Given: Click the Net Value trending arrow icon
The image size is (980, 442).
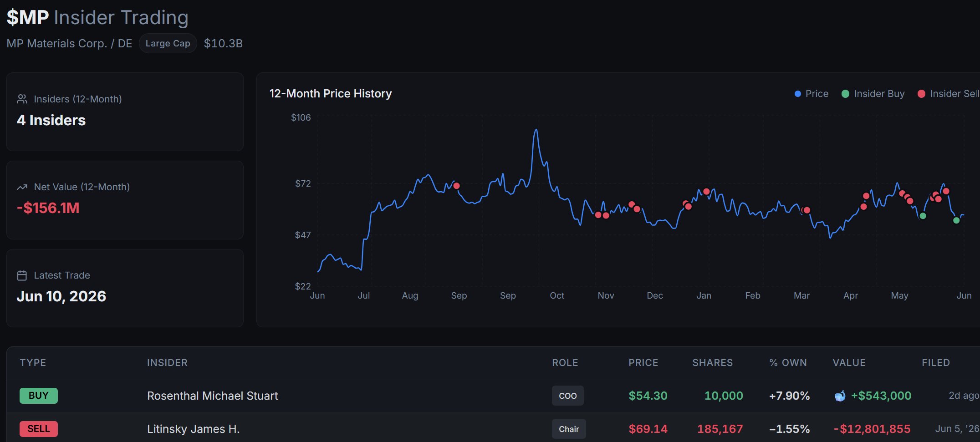Looking at the screenshot, I should click(22, 187).
